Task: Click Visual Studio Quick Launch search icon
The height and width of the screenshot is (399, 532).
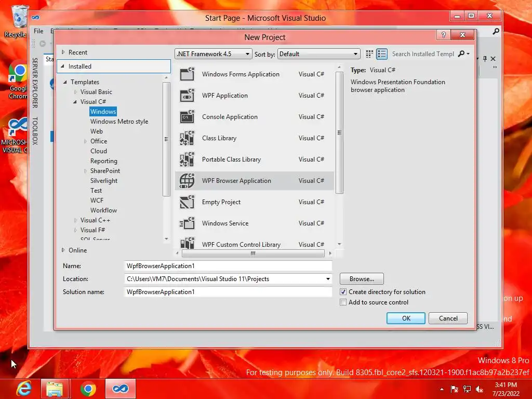Action: [496, 31]
